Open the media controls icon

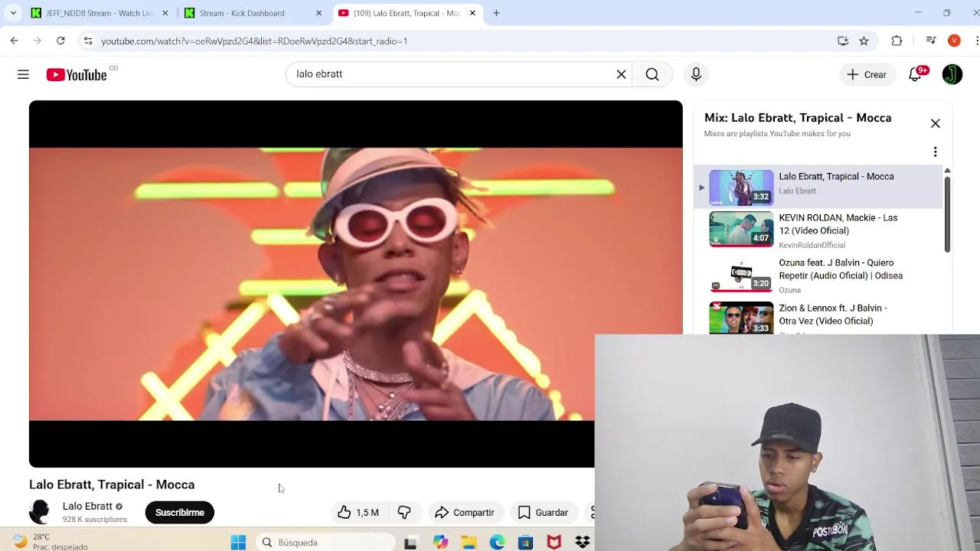(x=931, y=41)
